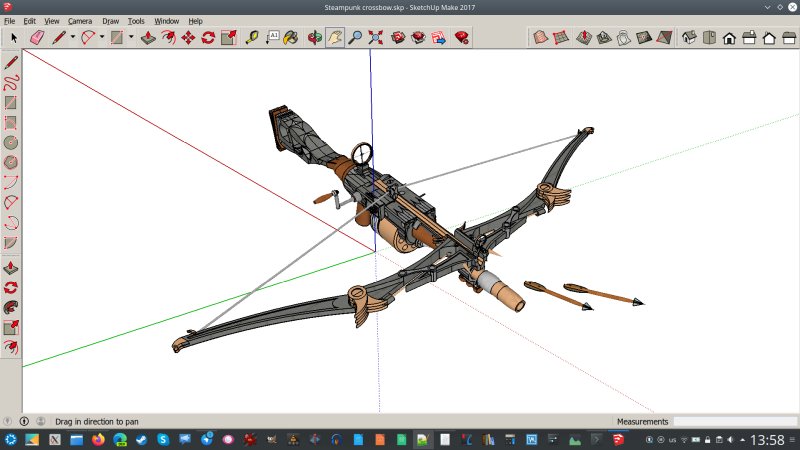Screen dimensions: 800x450
Task: Pick the Tape Measure tool
Action: [250, 38]
